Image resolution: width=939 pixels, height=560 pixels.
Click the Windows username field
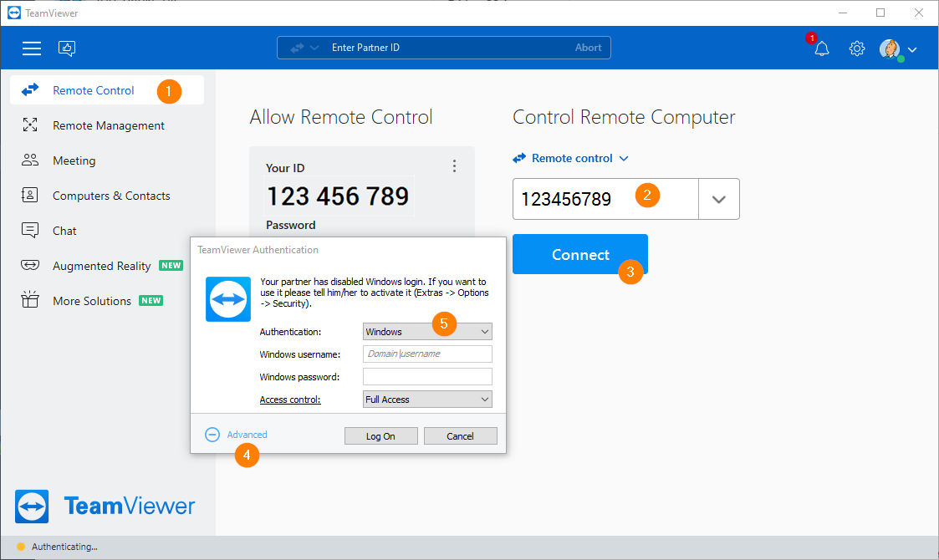coord(427,354)
